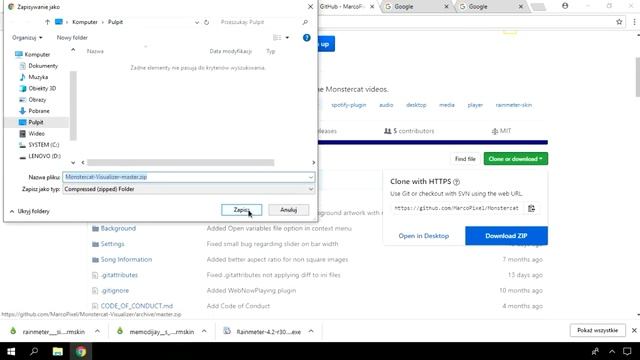Click the Chrome icon on the taskbar
The height and width of the screenshot is (360, 640).
coord(81,351)
